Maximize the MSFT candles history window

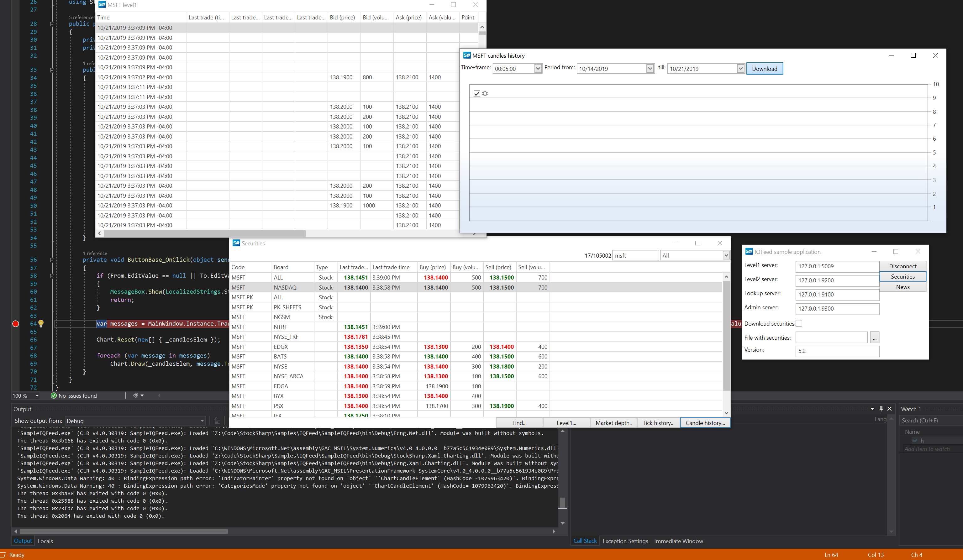click(913, 55)
